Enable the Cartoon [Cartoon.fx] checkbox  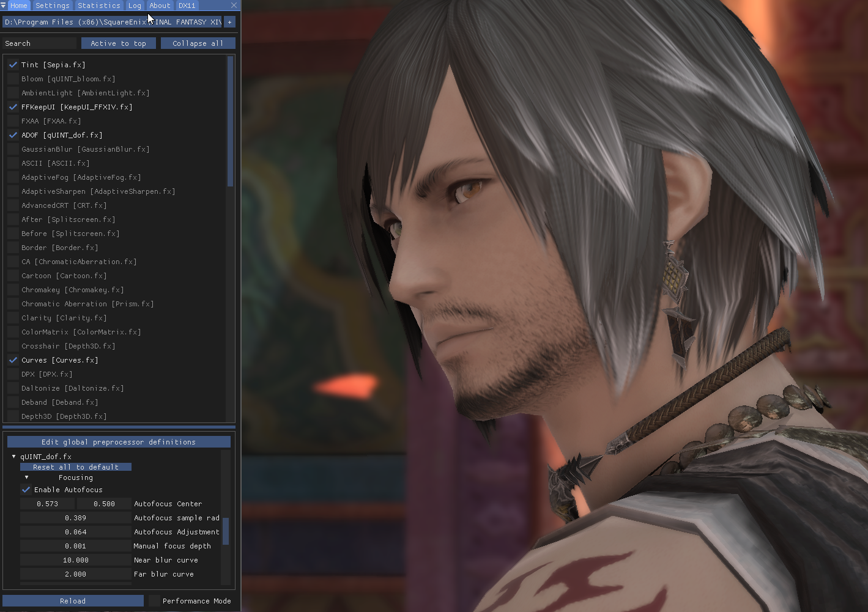click(13, 275)
